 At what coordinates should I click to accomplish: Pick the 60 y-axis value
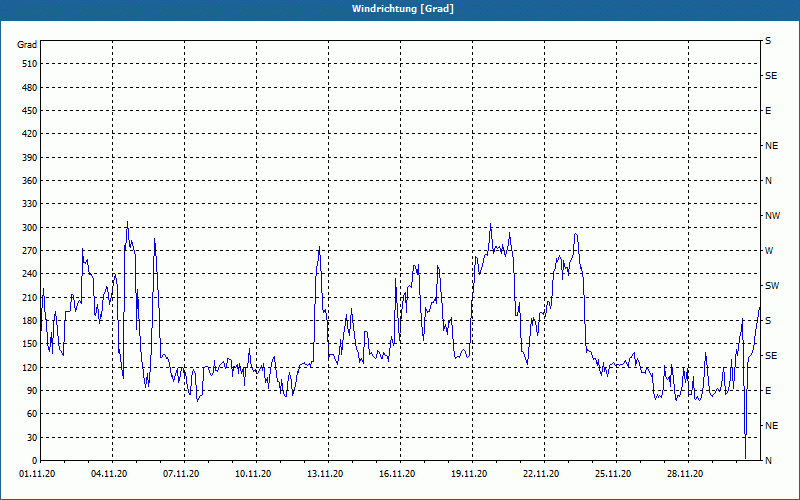tap(32, 414)
